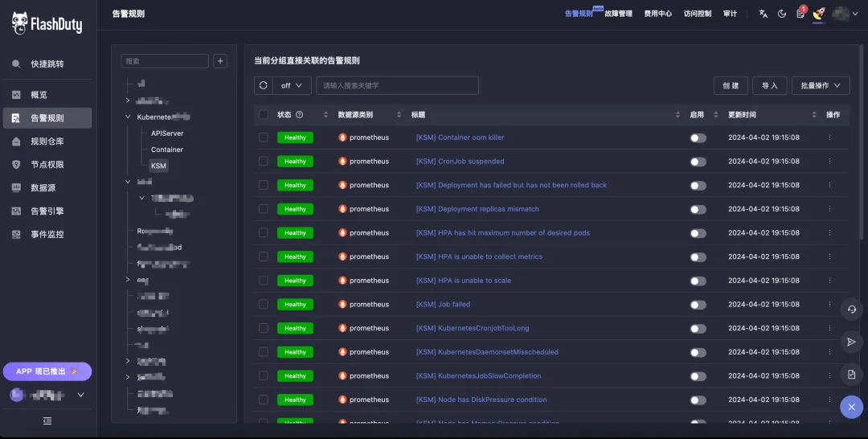
Task: Open notifications icon with red badge
Action: 800,14
